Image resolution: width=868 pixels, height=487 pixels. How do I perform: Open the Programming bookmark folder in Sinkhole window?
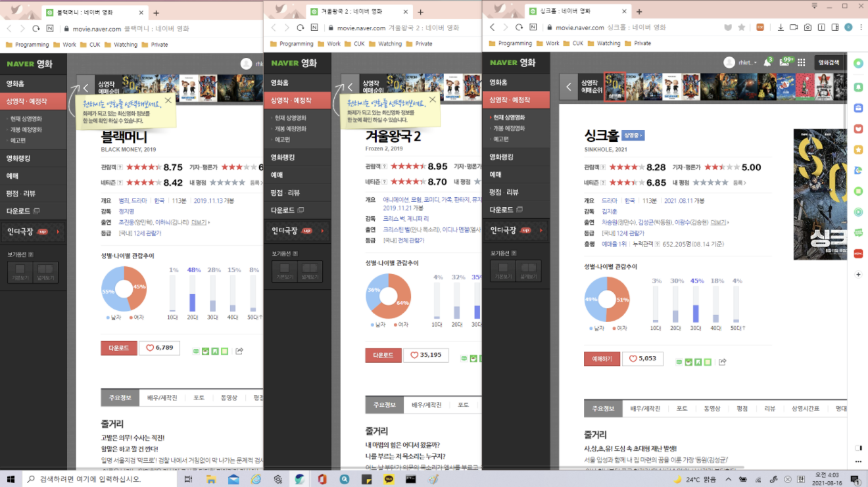tap(510, 43)
